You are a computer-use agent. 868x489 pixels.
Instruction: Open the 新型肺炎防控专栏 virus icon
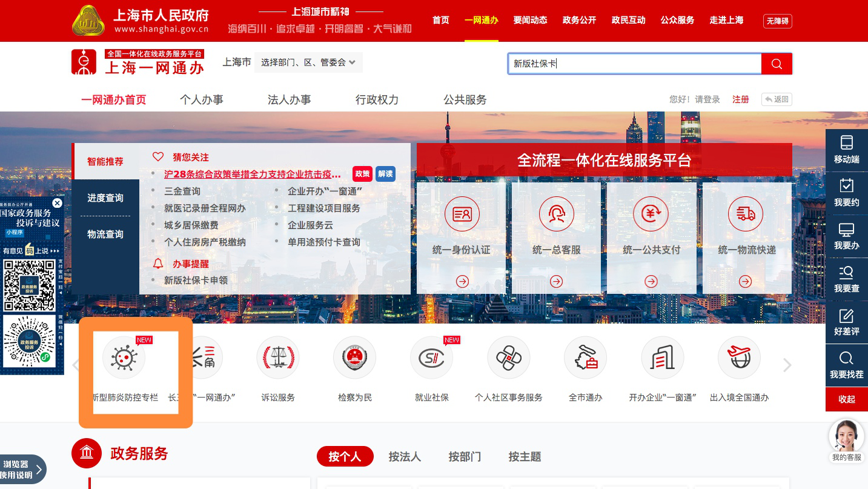click(x=124, y=358)
